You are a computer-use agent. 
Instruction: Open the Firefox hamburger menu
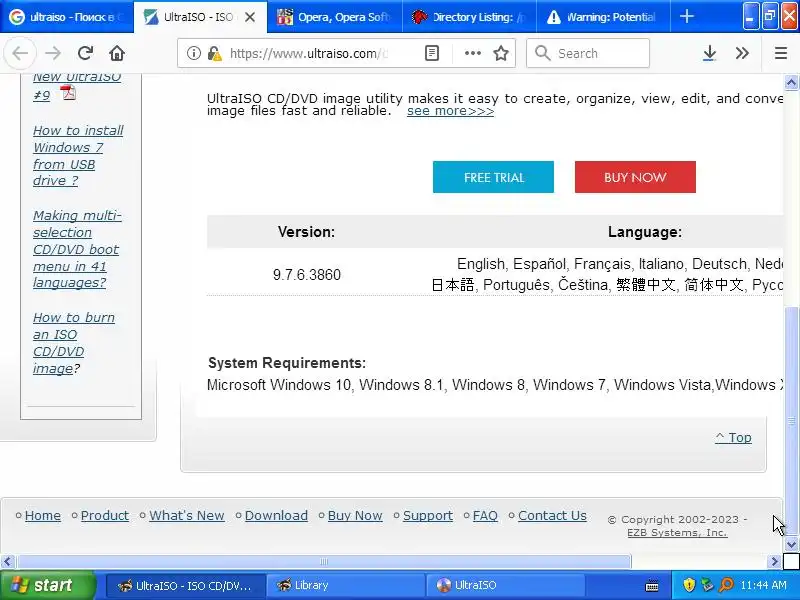pyautogui.click(x=781, y=53)
